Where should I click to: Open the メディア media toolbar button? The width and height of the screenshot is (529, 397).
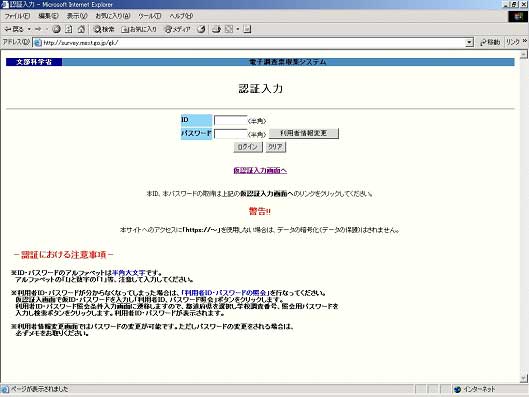[177, 29]
